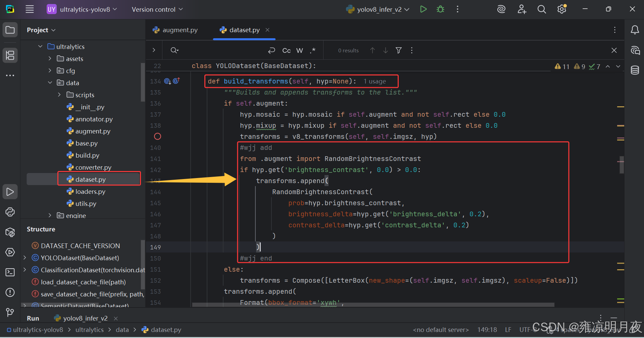Click ultralytics breadcrumb in status bar

click(90, 330)
